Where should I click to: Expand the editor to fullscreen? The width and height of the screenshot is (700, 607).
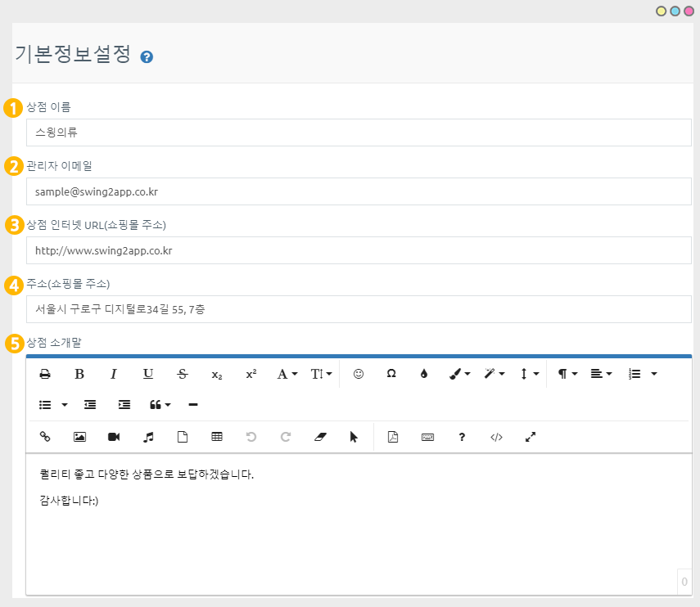click(531, 437)
